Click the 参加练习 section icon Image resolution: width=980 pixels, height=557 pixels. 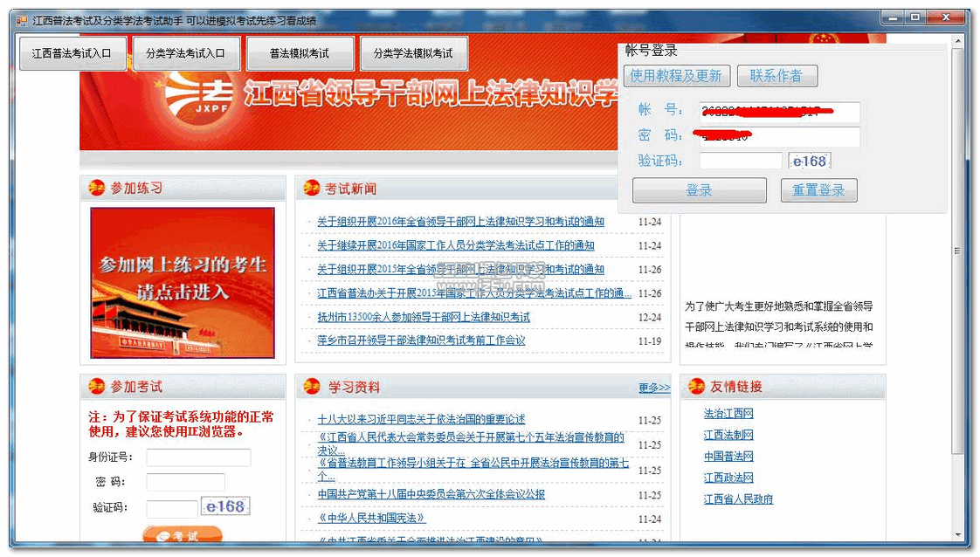96,188
